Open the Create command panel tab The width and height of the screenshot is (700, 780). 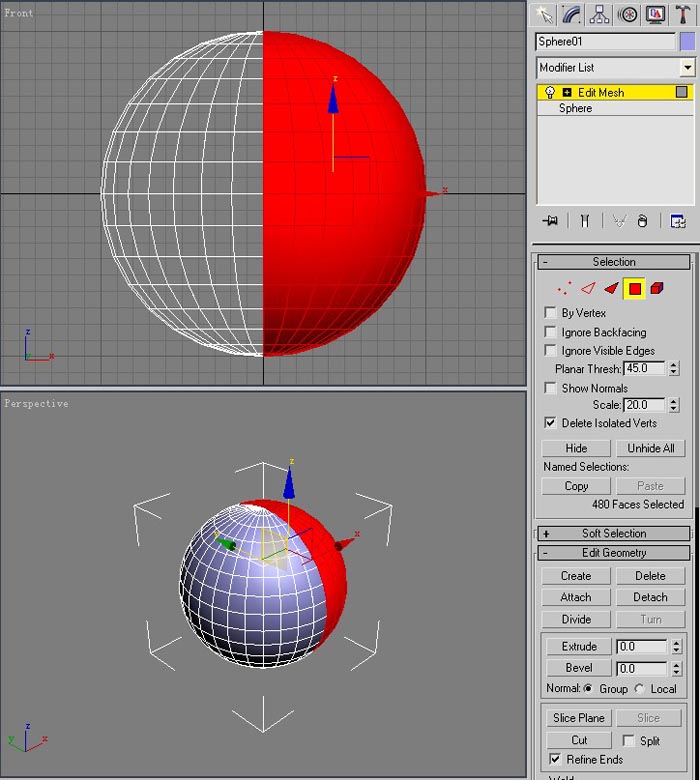544,14
